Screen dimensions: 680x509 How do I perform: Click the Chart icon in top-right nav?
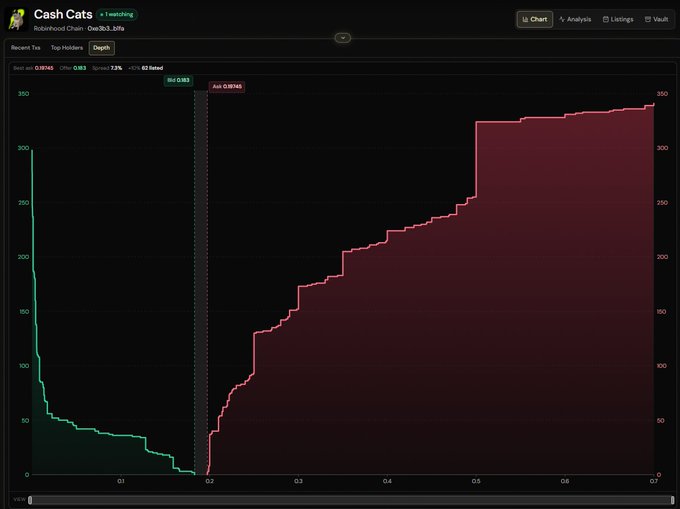tap(525, 20)
